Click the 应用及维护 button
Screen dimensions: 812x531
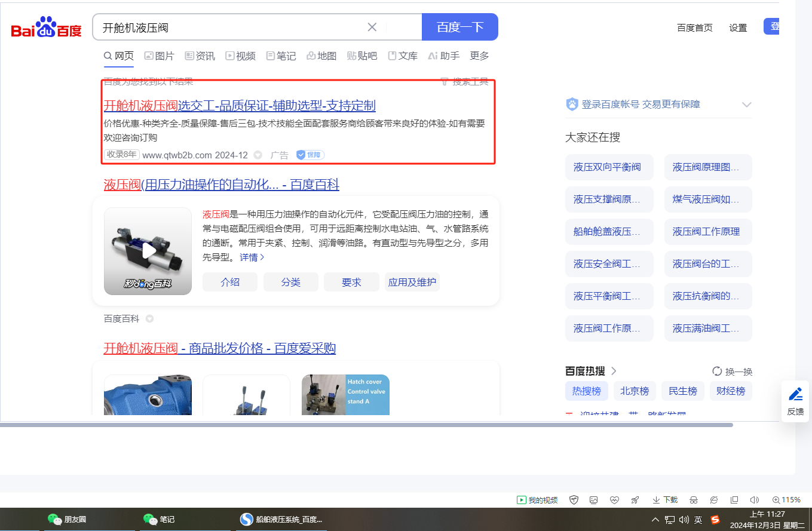(x=412, y=282)
